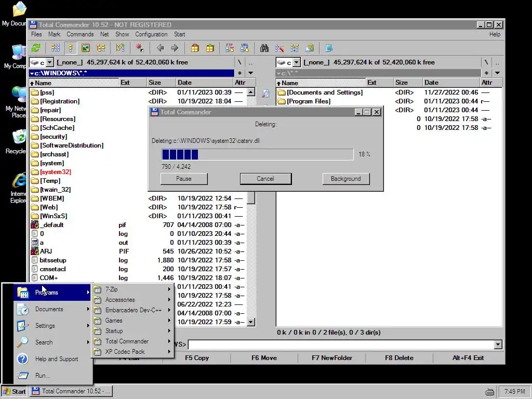The height and width of the screenshot is (399, 532).
Task: Open the Commands menu
Action: point(80,34)
